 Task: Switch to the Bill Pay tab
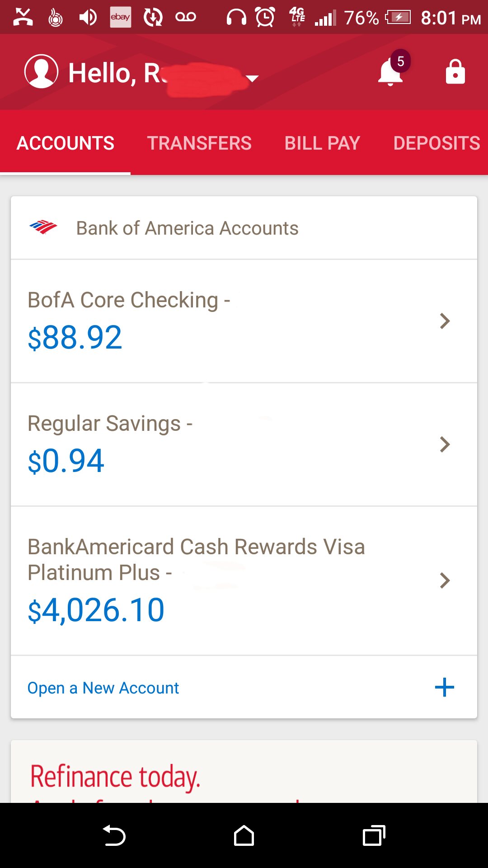(322, 143)
